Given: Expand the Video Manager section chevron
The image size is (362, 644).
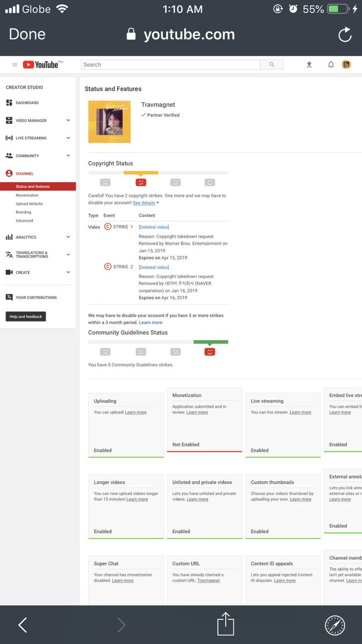Looking at the screenshot, I should 68,120.
